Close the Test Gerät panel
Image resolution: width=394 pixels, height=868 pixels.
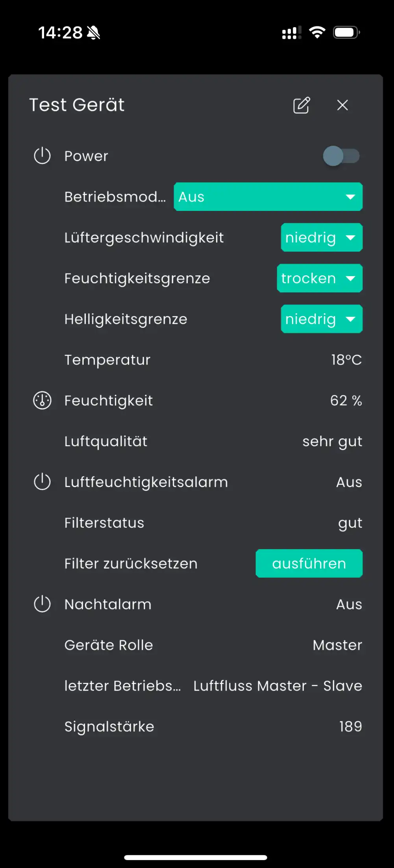pos(342,105)
